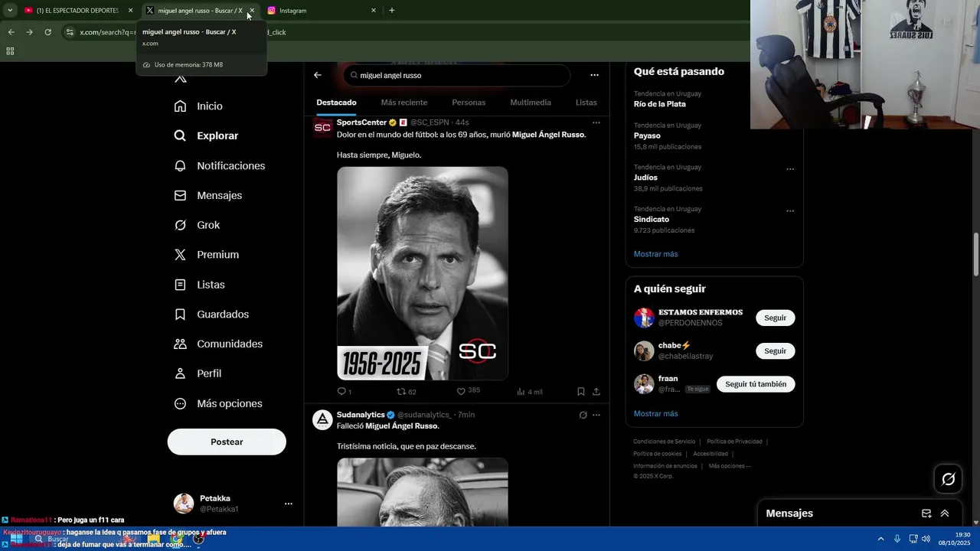View SportsCenter post analytics
The image size is (980, 551).
click(x=529, y=392)
